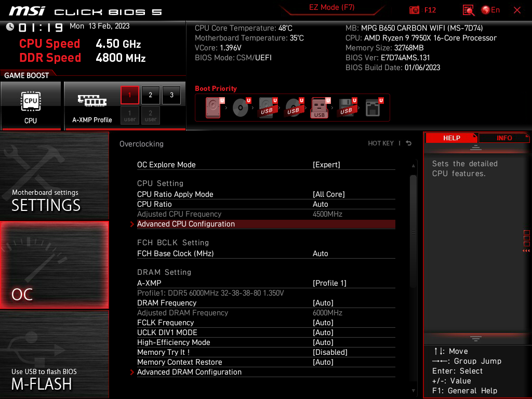Open the BIOS search icon
The width and height of the screenshot is (532, 399).
pos(469,10)
